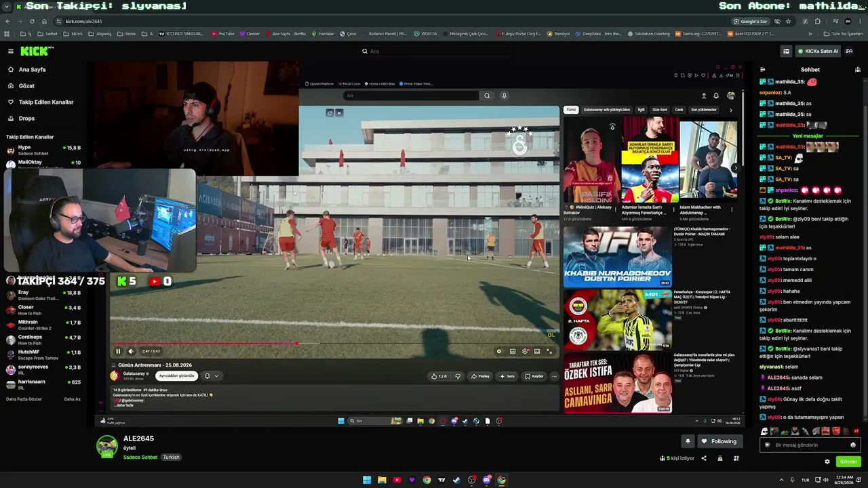This screenshot has width=868, height=488.
Task: Share the ALE2645 stream
Action: 704,459
